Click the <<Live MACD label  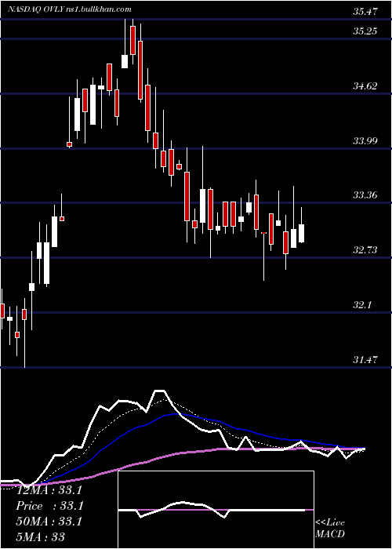click(330, 529)
